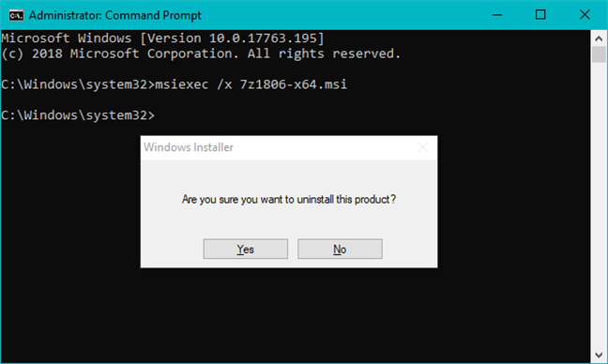Click the 'Windows Installer' dialog title
Image resolution: width=608 pixels, height=364 pixels.
click(189, 147)
